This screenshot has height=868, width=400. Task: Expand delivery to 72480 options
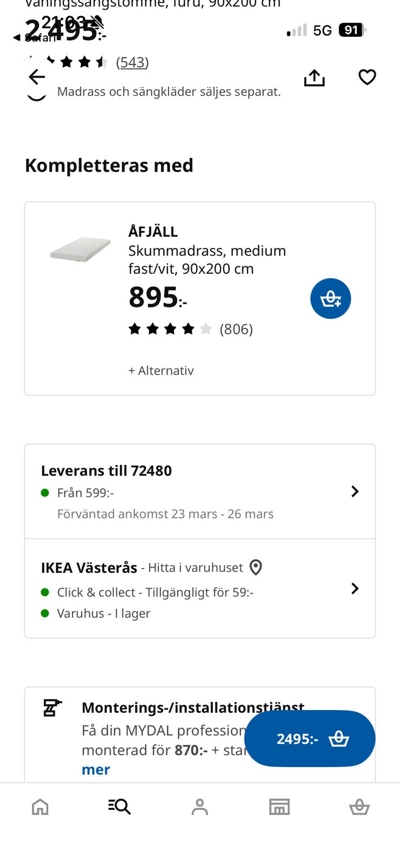[x=354, y=492]
